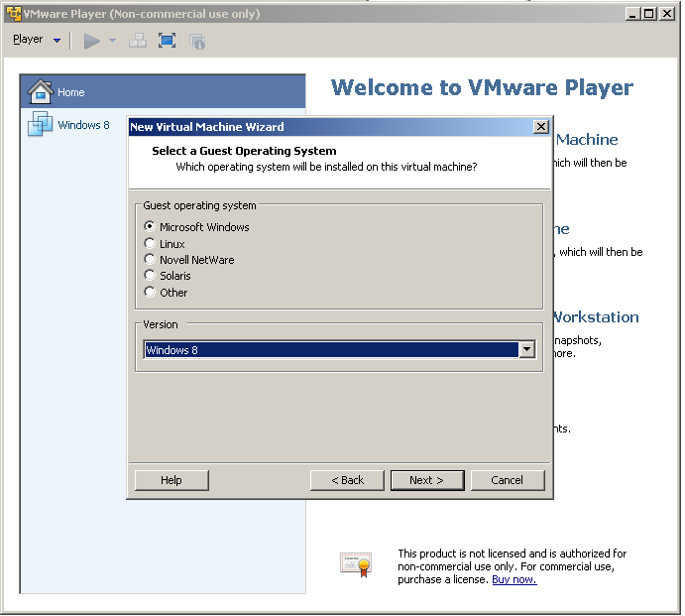The image size is (685, 616).
Task: Click the Windows 8 VM icon
Action: (41, 124)
